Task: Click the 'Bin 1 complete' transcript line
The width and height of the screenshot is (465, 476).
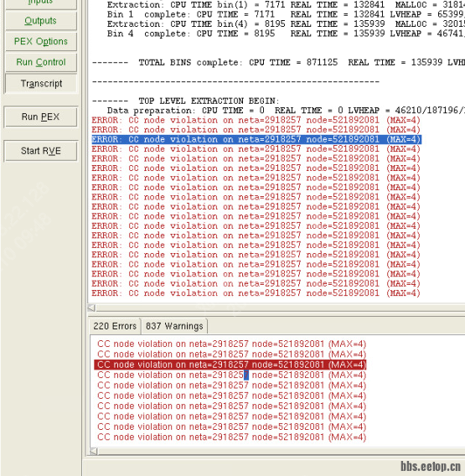Action: pyautogui.click(x=286, y=14)
